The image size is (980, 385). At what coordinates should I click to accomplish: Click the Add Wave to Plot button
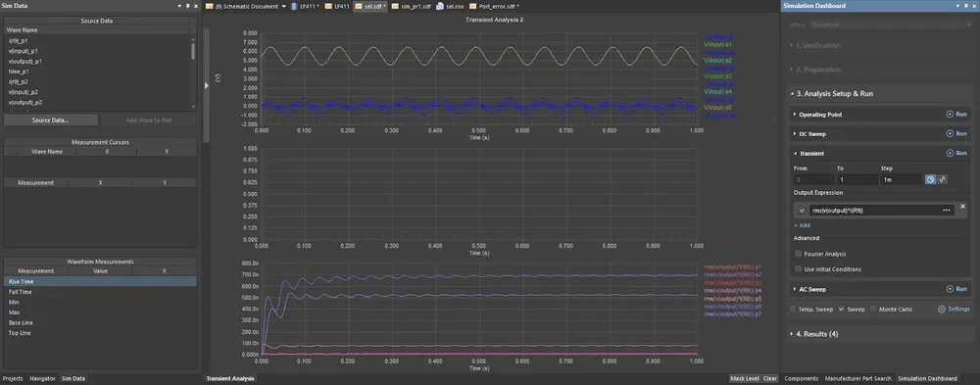149,120
